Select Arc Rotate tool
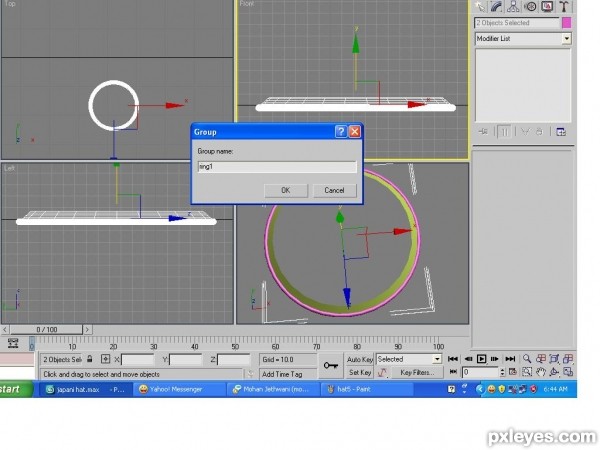Screen dimensions: 600x450 pyautogui.click(x=554, y=372)
